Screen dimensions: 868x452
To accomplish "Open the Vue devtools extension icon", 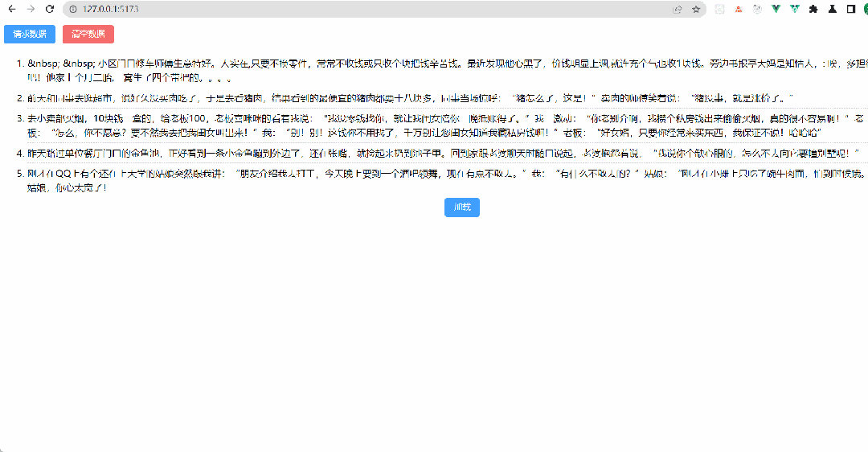I will pos(776,9).
